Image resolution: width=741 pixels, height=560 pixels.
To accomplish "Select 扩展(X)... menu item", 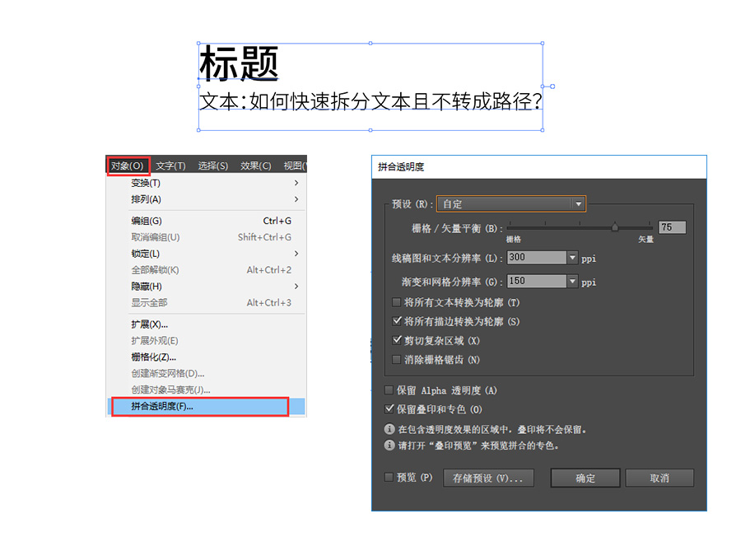I will tap(206, 324).
